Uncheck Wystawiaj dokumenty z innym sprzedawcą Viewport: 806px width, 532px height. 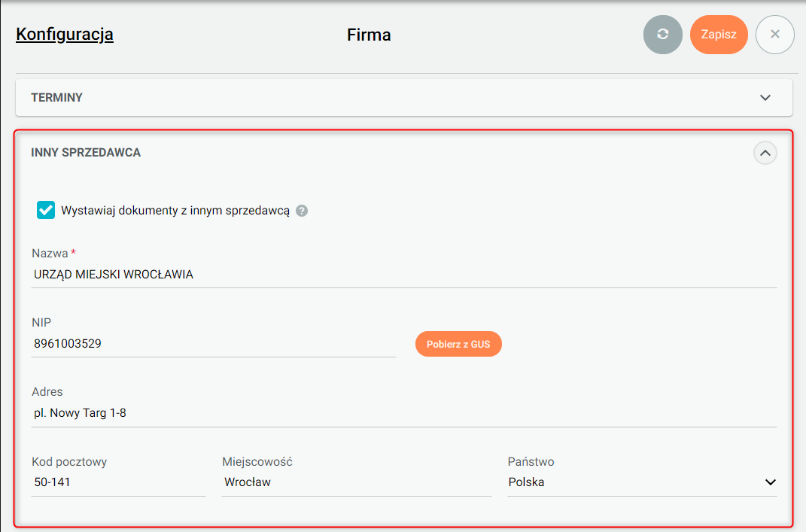[46, 210]
